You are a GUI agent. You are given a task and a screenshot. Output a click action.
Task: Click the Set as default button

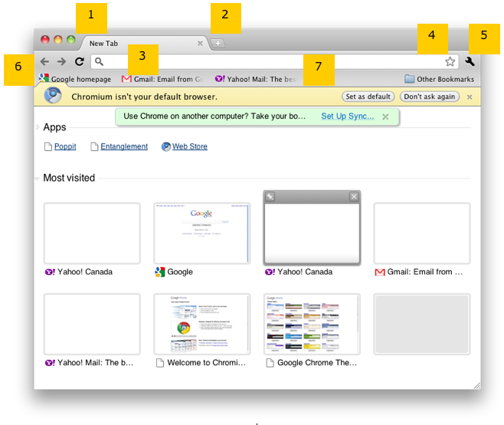(x=368, y=97)
